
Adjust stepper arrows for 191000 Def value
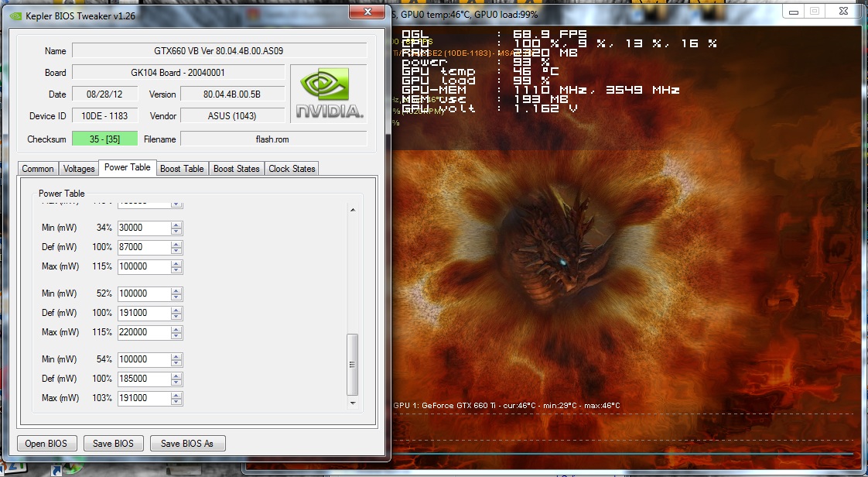coord(176,313)
